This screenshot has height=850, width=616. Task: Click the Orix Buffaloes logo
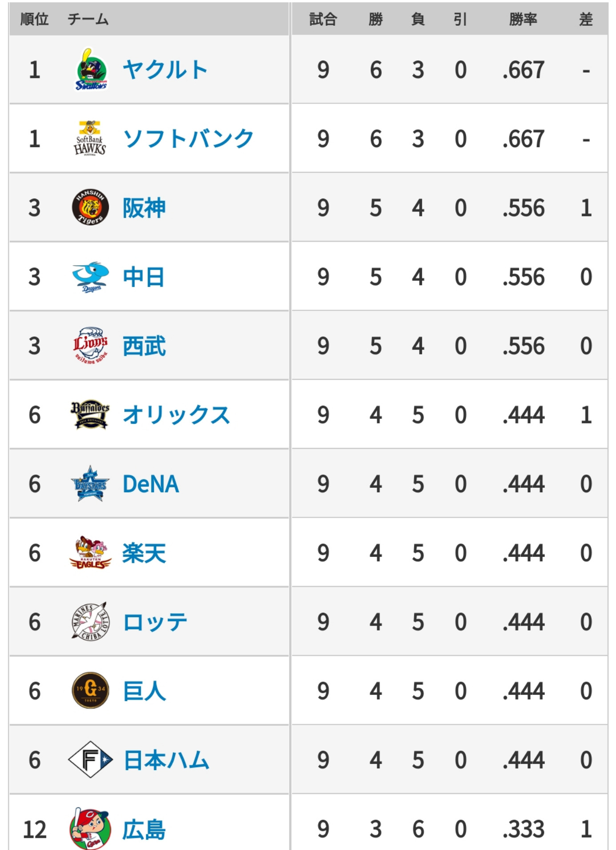coord(90,415)
